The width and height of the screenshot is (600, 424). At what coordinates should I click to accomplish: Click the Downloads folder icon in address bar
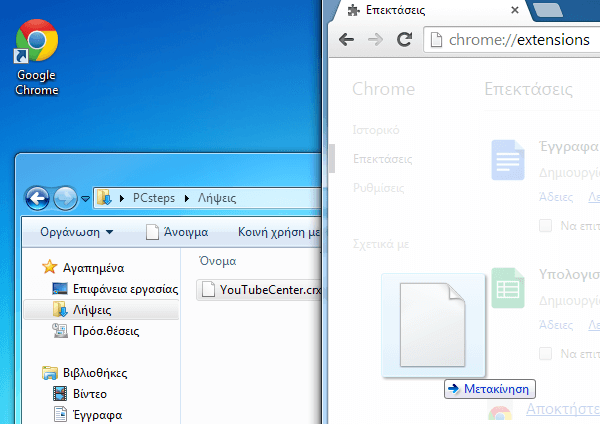coord(104,198)
